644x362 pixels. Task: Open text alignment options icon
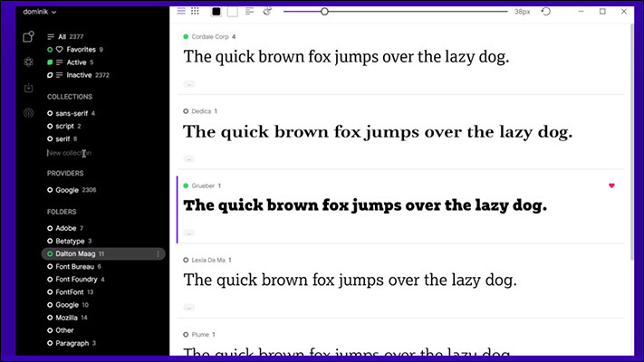pos(249,11)
